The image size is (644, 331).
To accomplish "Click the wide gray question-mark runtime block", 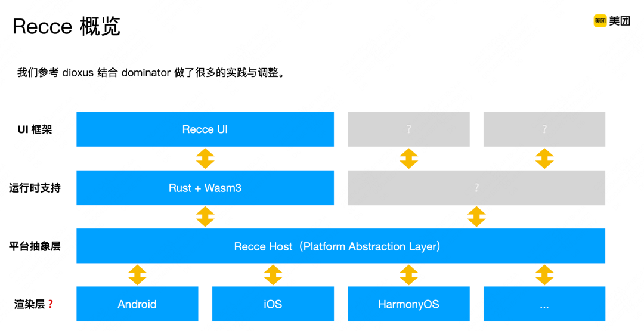I will click(x=476, y=188).
